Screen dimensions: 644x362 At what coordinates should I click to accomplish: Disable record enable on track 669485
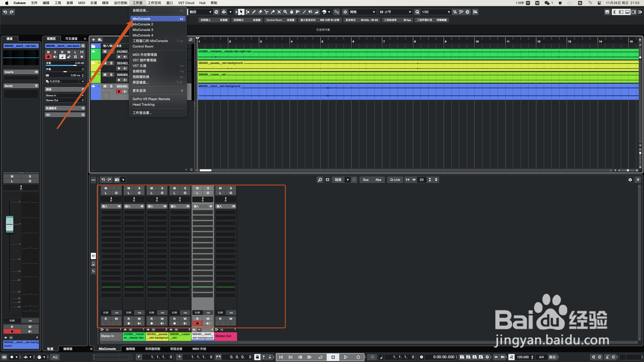click(119, 92)
